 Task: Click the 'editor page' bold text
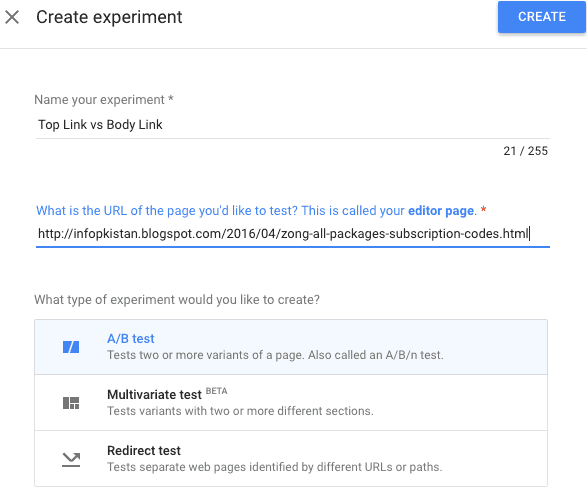[x=441, y=211]
